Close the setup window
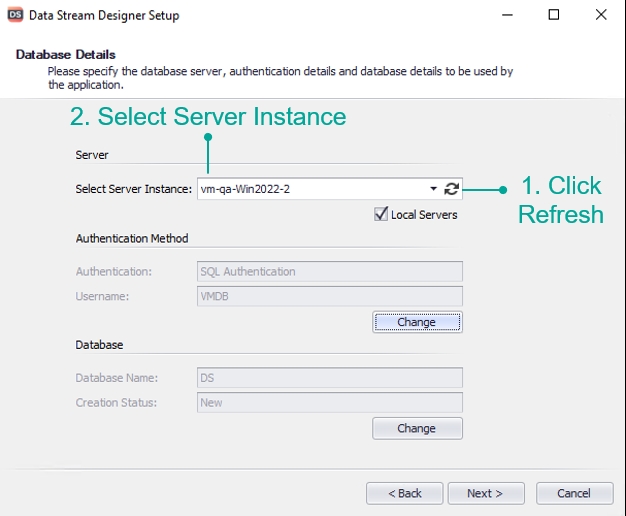Screen dimensions: 626x516 601,15
